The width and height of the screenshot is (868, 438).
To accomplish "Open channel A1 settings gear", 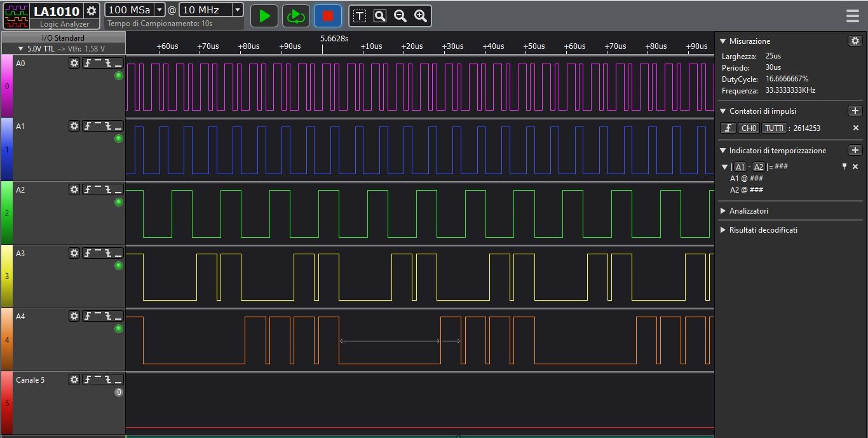I will (74, 126).
